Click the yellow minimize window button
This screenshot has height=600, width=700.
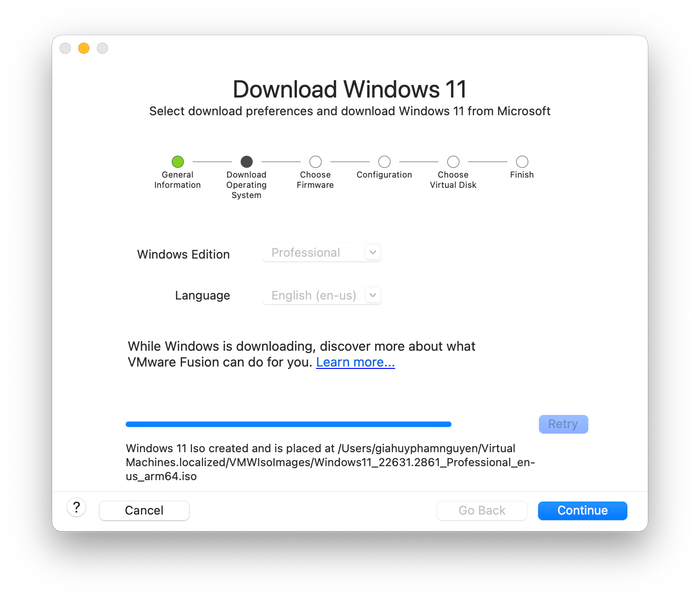[83, 48]
